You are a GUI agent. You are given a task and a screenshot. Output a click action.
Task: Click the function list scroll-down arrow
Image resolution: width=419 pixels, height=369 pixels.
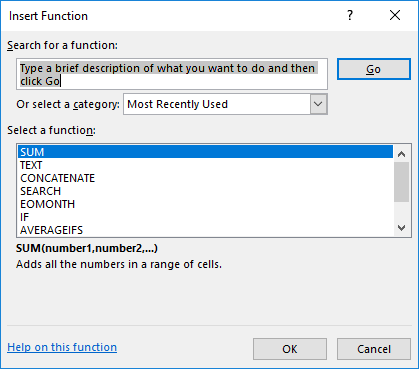[x=402, y=228]
